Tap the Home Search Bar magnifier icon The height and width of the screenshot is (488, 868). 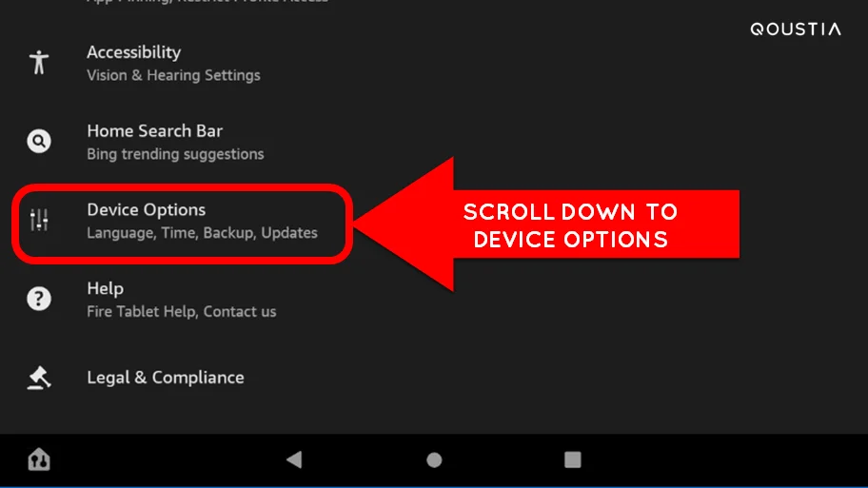[39, 141]
